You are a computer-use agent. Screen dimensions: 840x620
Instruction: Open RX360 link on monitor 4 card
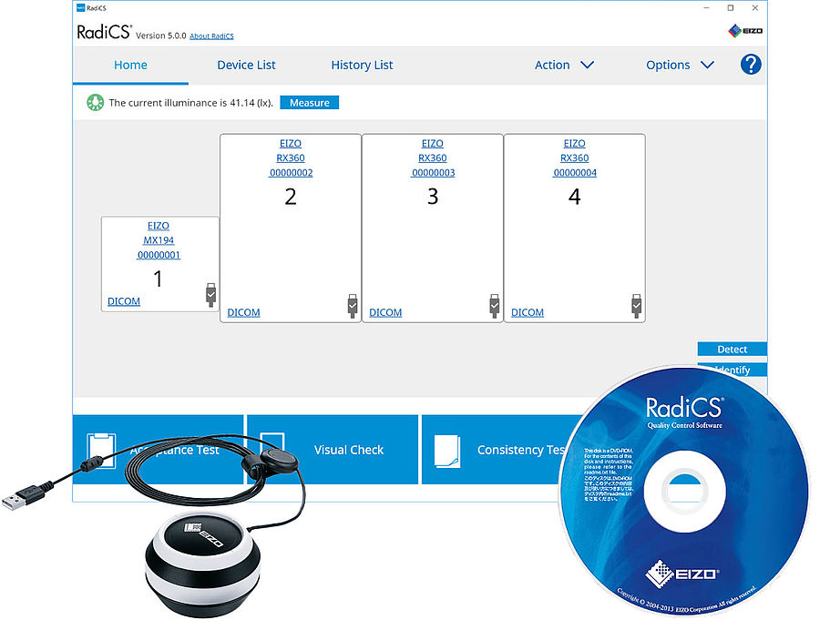click(x=574, y=158)
